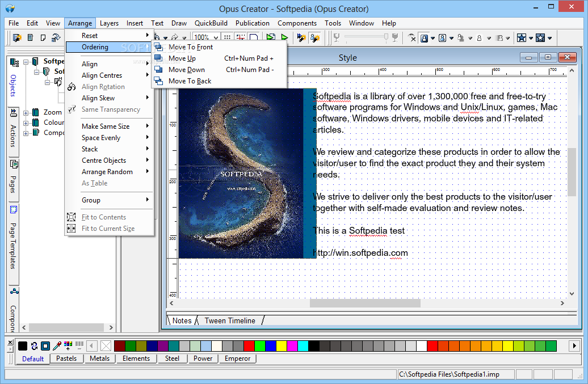Click the blank note page toolbar icon
Screen dimensions: 588x384
point(43,38)
